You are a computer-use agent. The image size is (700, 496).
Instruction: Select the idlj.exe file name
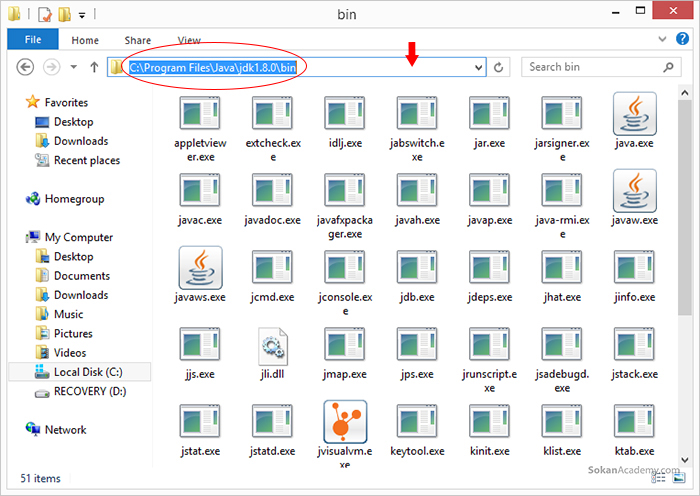(x=345, y=143)
